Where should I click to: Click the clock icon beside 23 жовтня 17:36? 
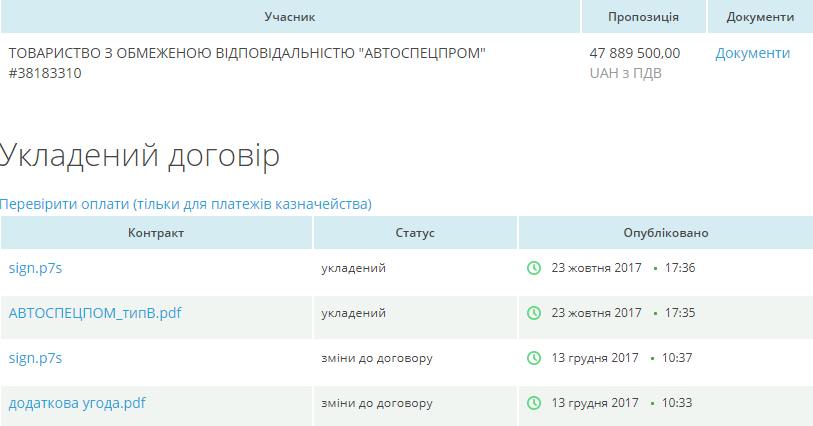click(x=534, y=268)
